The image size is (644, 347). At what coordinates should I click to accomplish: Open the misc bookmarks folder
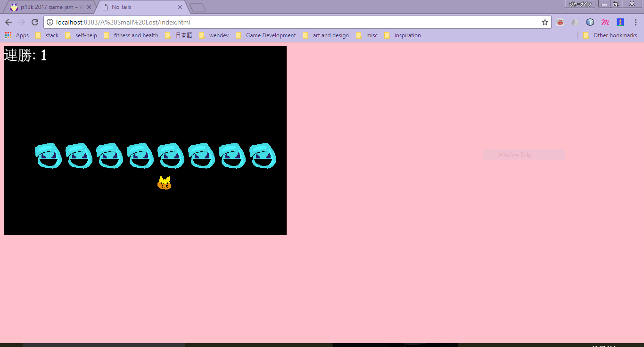pyautogui.click(x=367, y=35)
